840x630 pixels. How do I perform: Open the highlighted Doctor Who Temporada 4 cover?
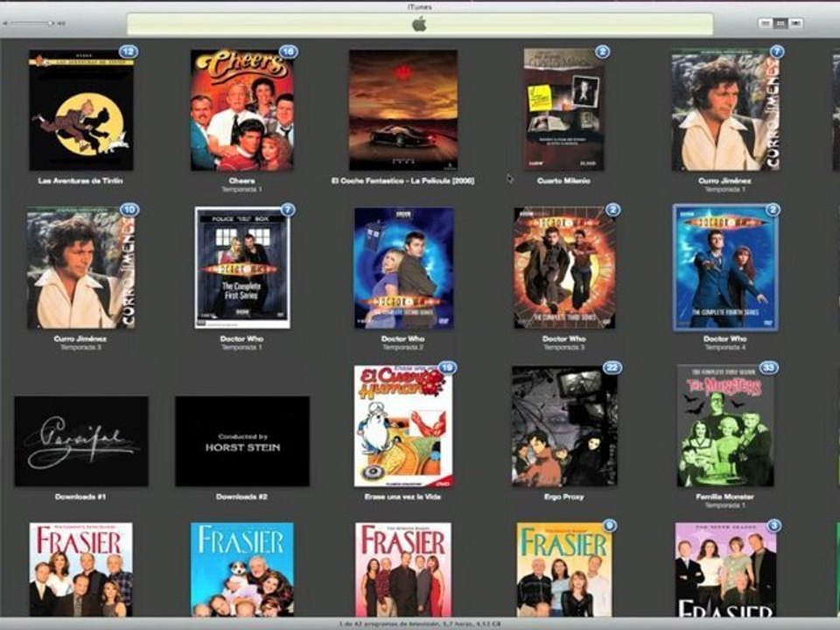coord(725,268)
